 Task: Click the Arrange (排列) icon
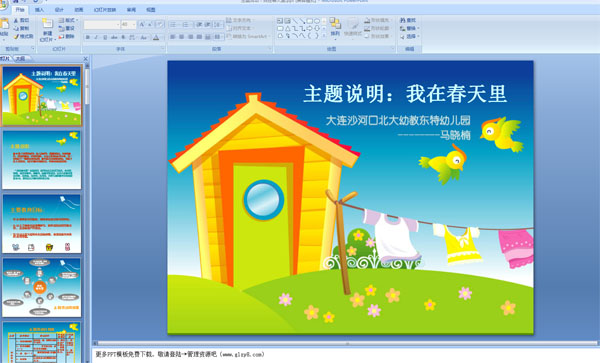pyautogui.click(x=336, y=27)
